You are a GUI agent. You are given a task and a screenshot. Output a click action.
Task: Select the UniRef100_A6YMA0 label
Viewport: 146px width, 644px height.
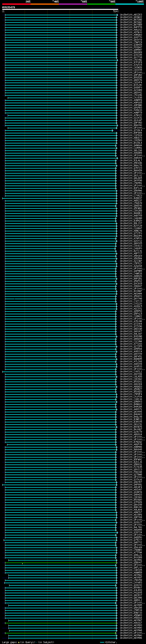click(x=131, y=636)
